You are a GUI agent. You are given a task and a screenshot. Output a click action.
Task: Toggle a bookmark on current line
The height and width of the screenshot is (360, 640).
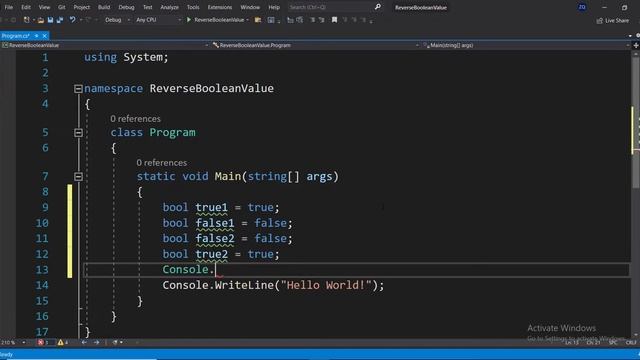[334, 20]
